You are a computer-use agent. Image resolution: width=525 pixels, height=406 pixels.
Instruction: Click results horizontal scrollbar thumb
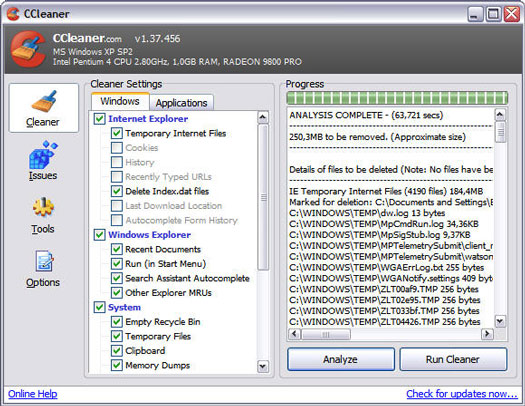click(x=326, y=334)
